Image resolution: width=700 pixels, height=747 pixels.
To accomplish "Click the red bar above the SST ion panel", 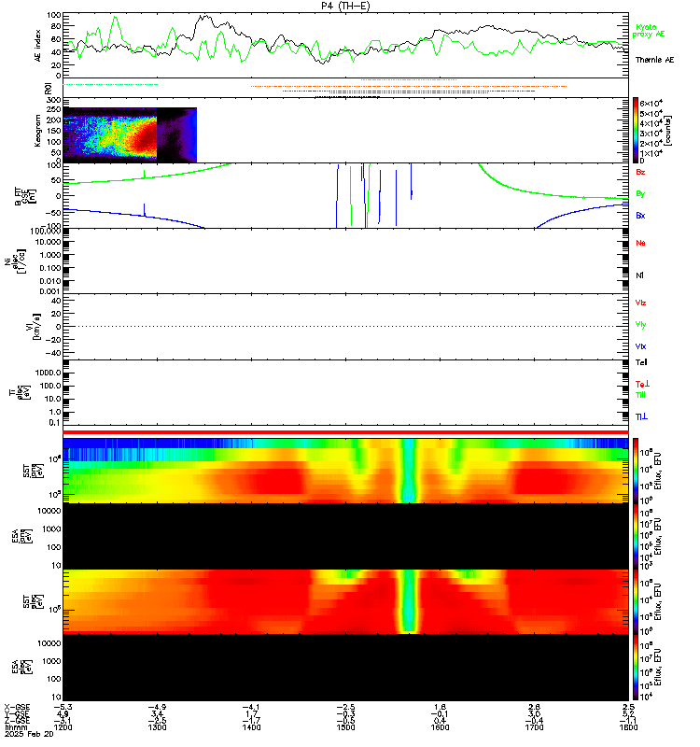I will click(x=345, y=432).
